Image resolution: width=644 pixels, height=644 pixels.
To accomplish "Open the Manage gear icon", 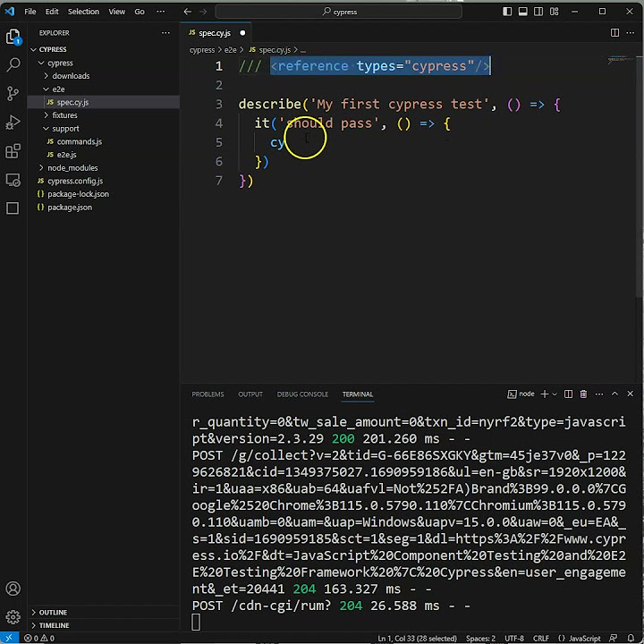I will [x=13, y=616].
